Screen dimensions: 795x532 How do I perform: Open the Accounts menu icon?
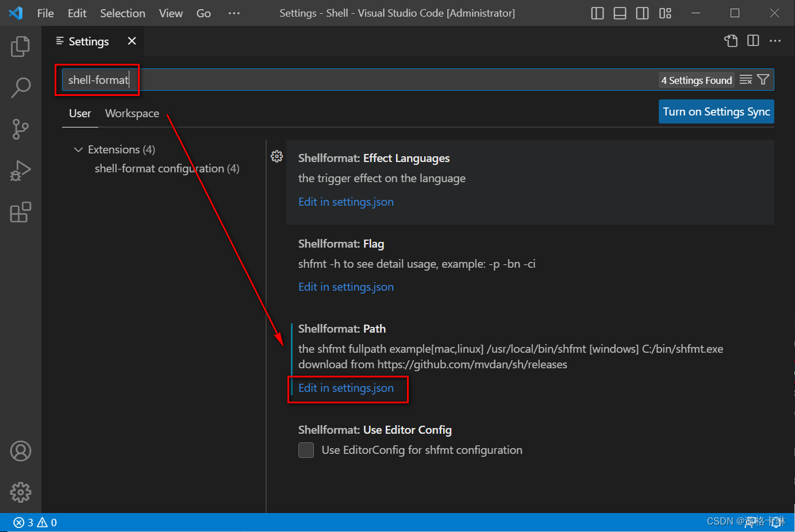click(x=21, y=451)
